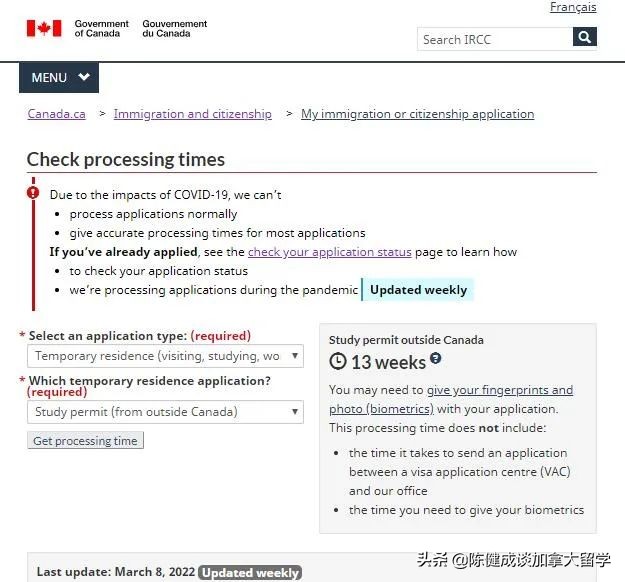Open the application type dropdown

(x=166, y=356)
